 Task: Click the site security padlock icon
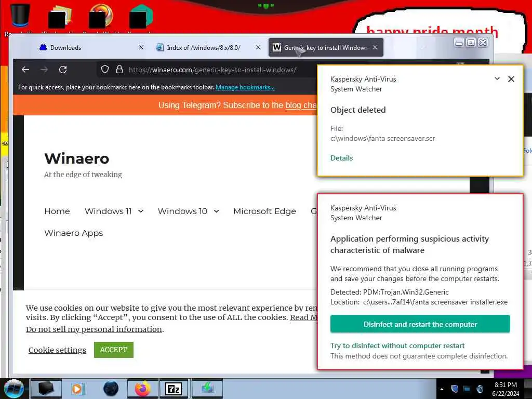click(119, 70)
